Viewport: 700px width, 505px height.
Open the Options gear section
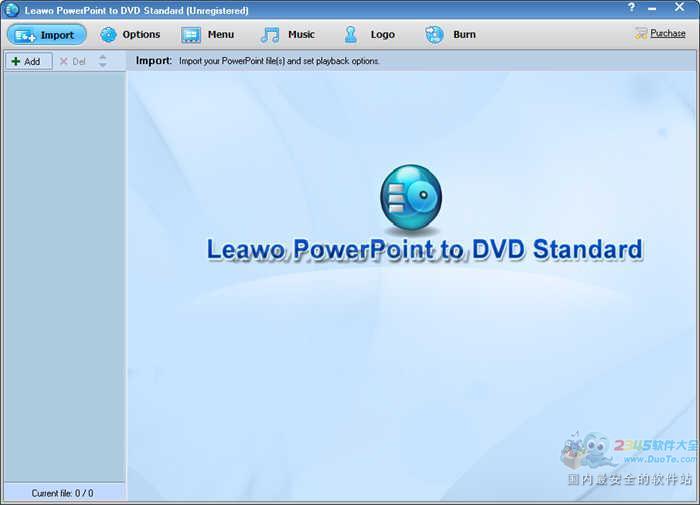(x=130, y=35)
